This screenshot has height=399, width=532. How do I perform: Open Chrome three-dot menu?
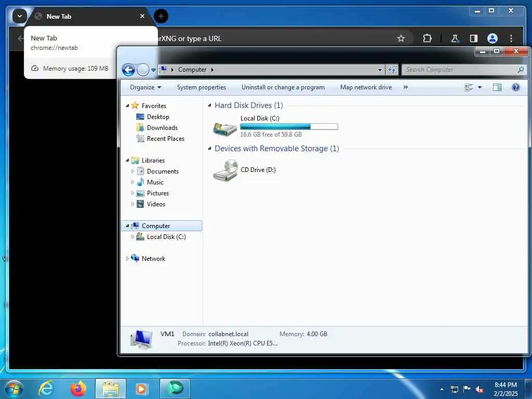click(511, 38)
